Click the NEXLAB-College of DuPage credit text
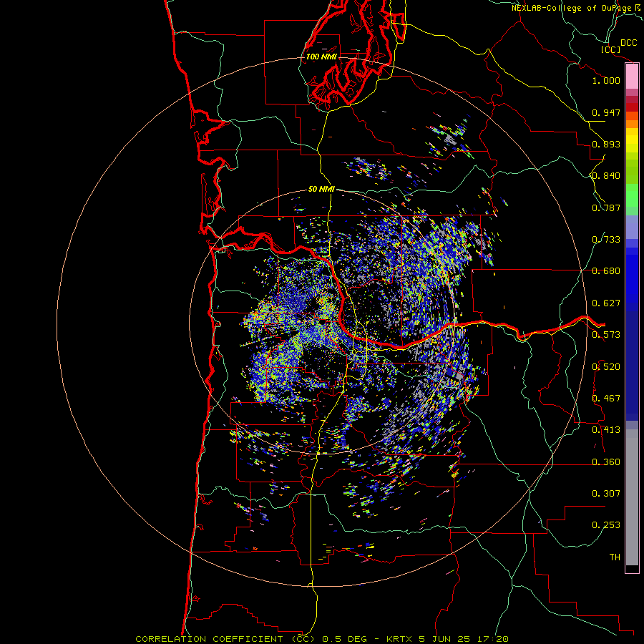The image size is (644, 644). 576,8
